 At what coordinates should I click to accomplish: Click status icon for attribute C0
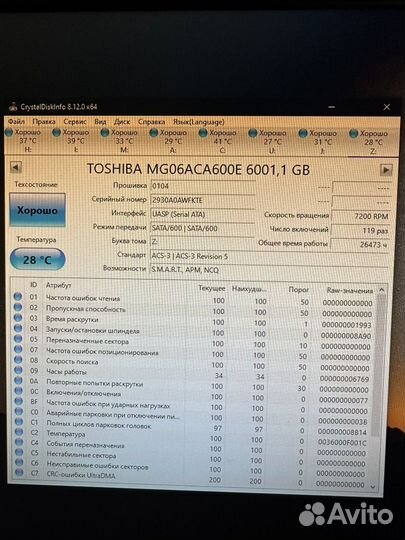coord(19,411)
